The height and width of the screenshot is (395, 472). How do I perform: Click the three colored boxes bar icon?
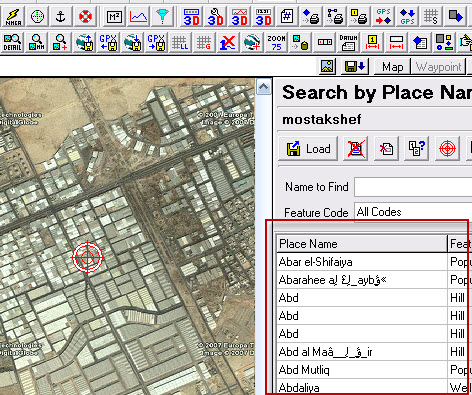pos(324,42)
